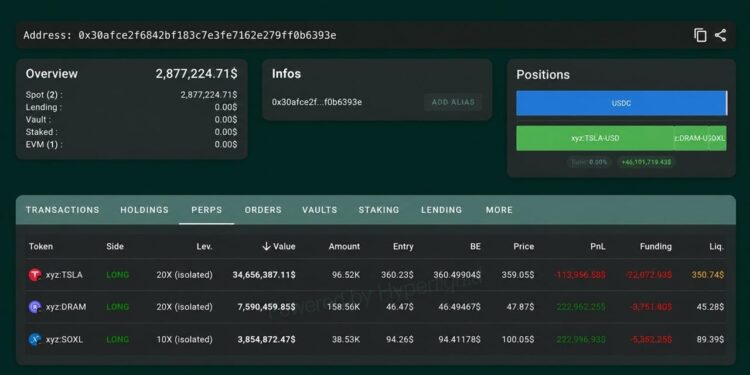This screenshot has width=750, height=375.
Task: Sort by the PnL column header
Action: pyautogui.click(x=598, y=247)
